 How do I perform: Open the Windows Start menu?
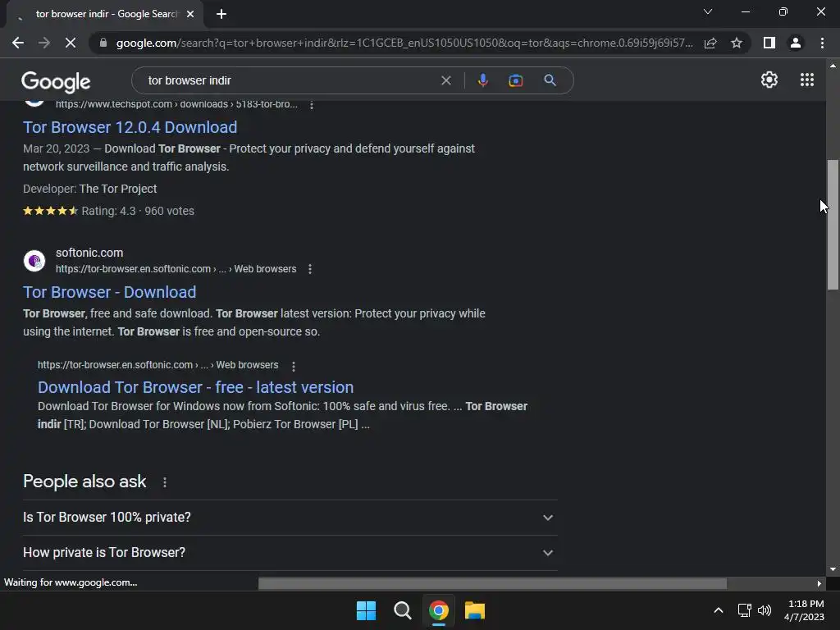pos(366,610)
